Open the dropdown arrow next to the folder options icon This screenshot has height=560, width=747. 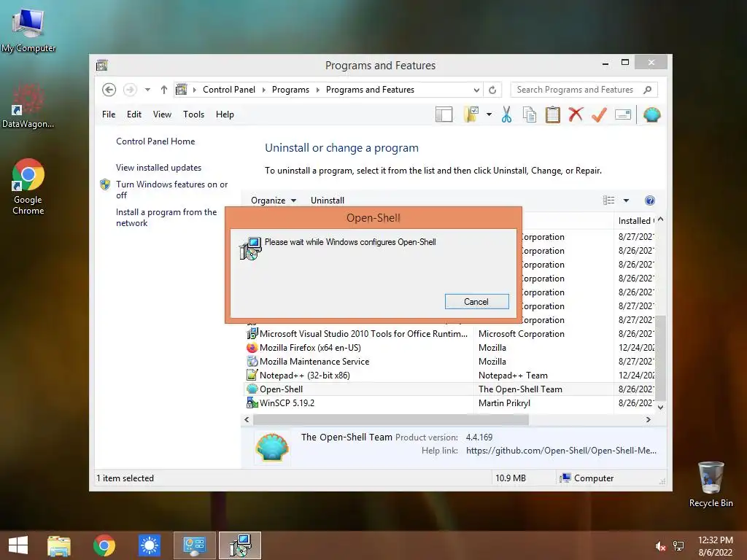click(489, 114)
